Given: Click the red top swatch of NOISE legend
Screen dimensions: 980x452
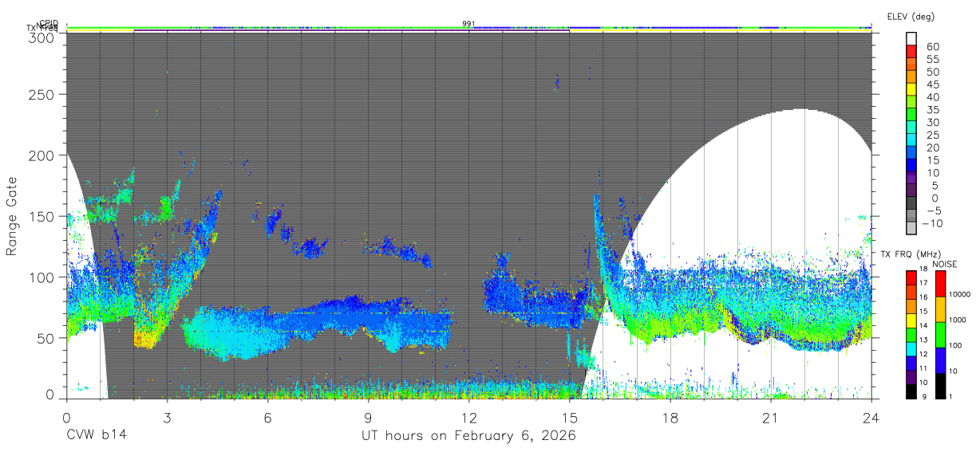Looking at the screenshot, I should pyautogui.click(x=940, y=284).
